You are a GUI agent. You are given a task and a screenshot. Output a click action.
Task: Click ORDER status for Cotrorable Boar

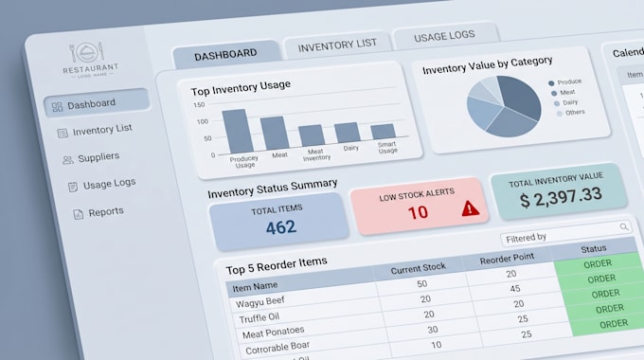[610, 309]
